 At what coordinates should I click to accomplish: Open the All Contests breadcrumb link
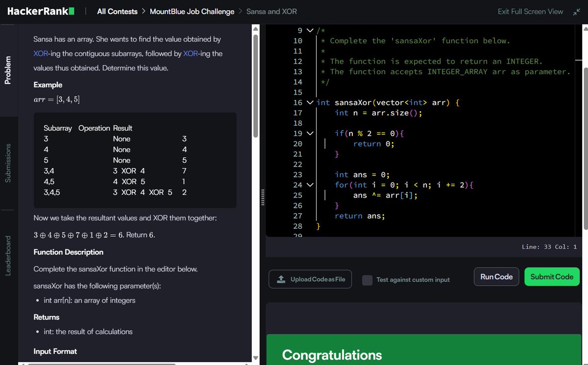click(x=117, y=11)
